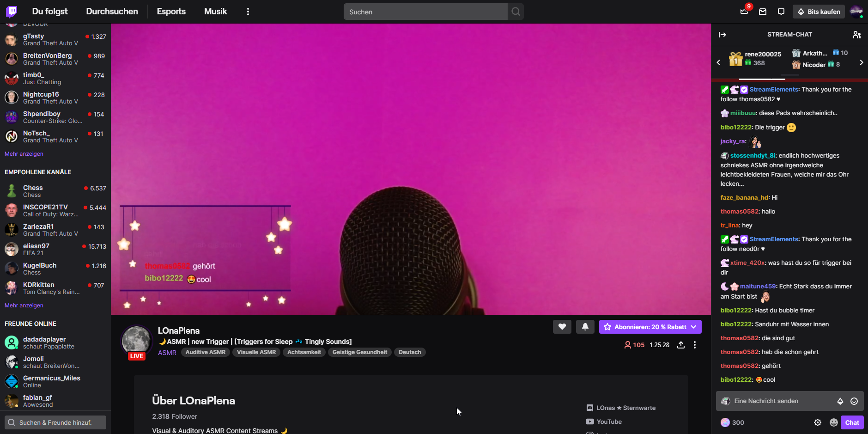Screen dimensions: 868x434
Task: Open the Esports menu item
Action: (171, 12)
